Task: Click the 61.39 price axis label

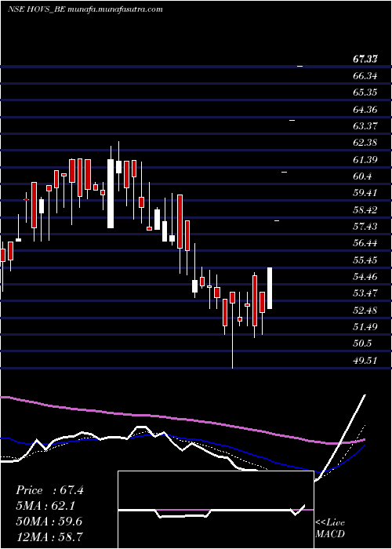Action: pos(365,160)
